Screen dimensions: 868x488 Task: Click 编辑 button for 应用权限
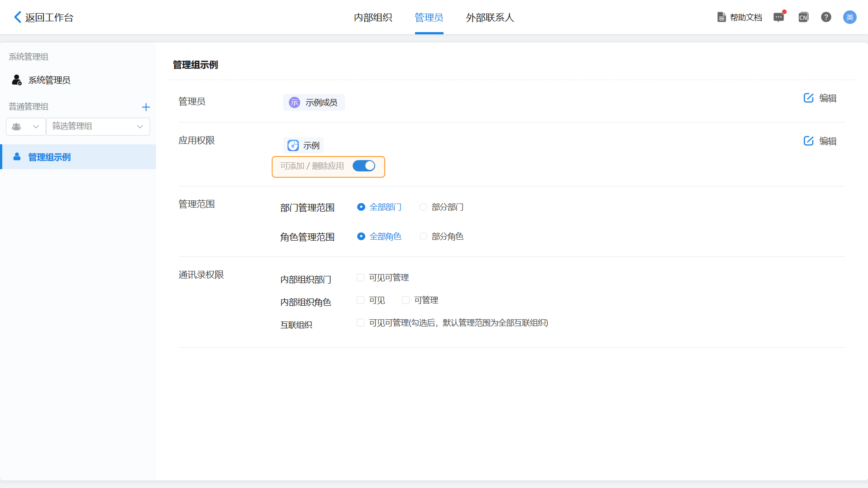tap(820, 141)
